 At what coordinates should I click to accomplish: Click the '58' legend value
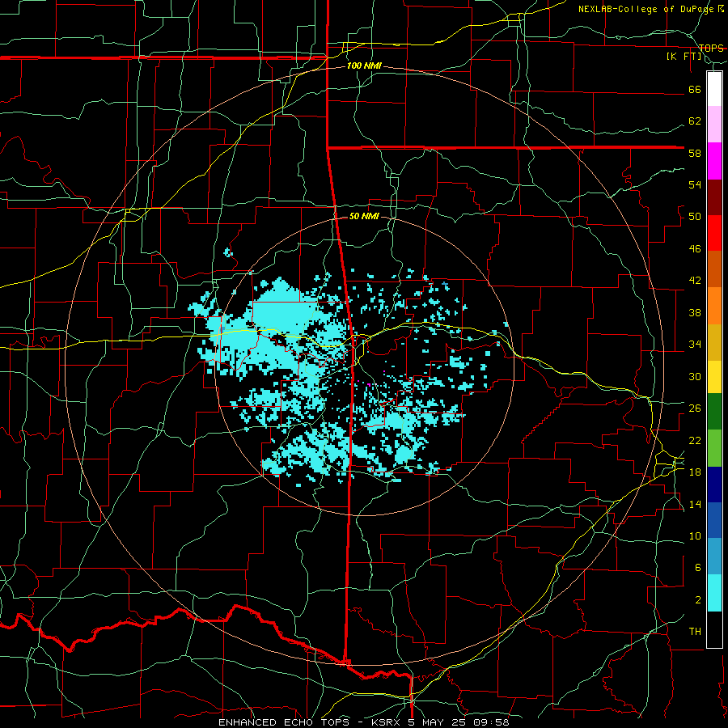tap(695, 153)
